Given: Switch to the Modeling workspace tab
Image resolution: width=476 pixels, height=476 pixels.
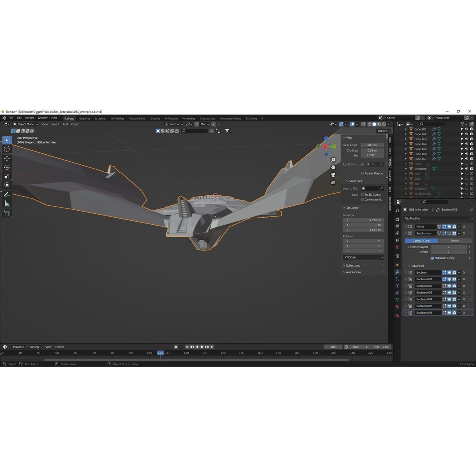Looking at the screenshot, I should point(84,119).
